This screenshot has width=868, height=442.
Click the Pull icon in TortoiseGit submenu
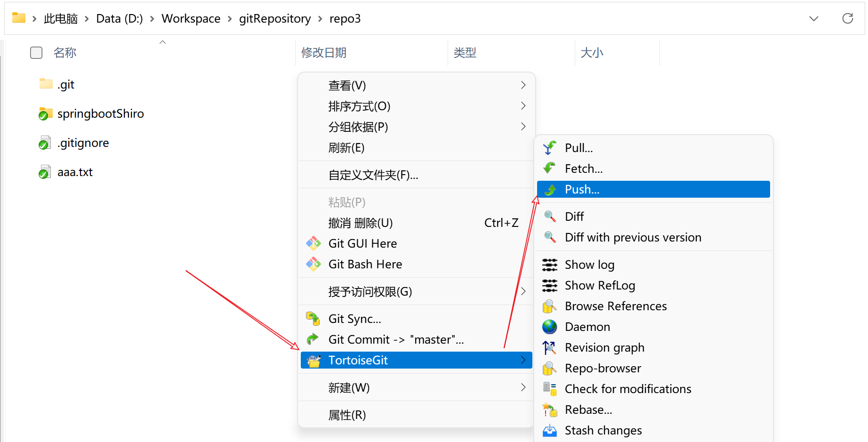pyautogui.click(x=549, y=148)
